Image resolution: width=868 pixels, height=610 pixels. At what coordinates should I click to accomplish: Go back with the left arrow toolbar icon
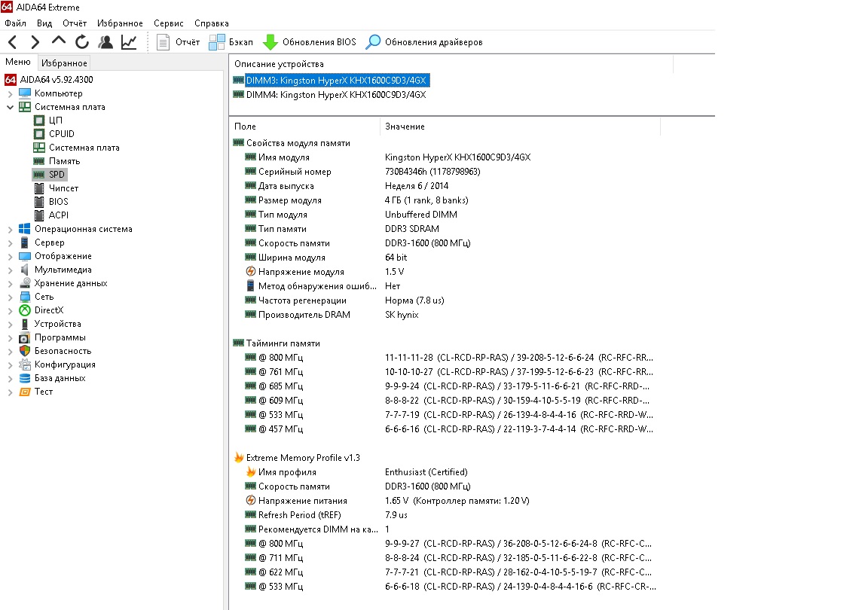[x=13, y=42]
